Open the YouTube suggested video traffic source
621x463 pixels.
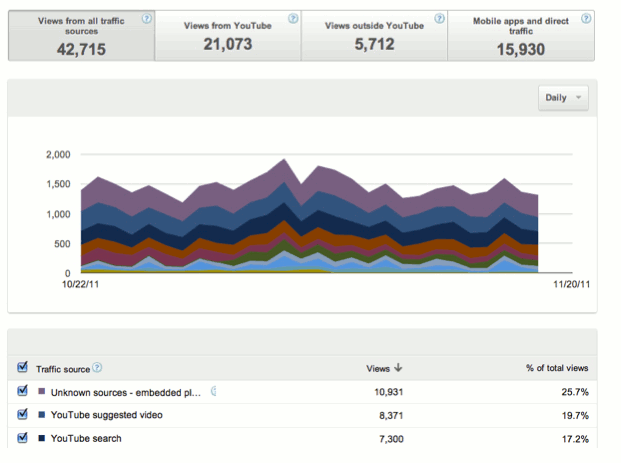point(106,415)
